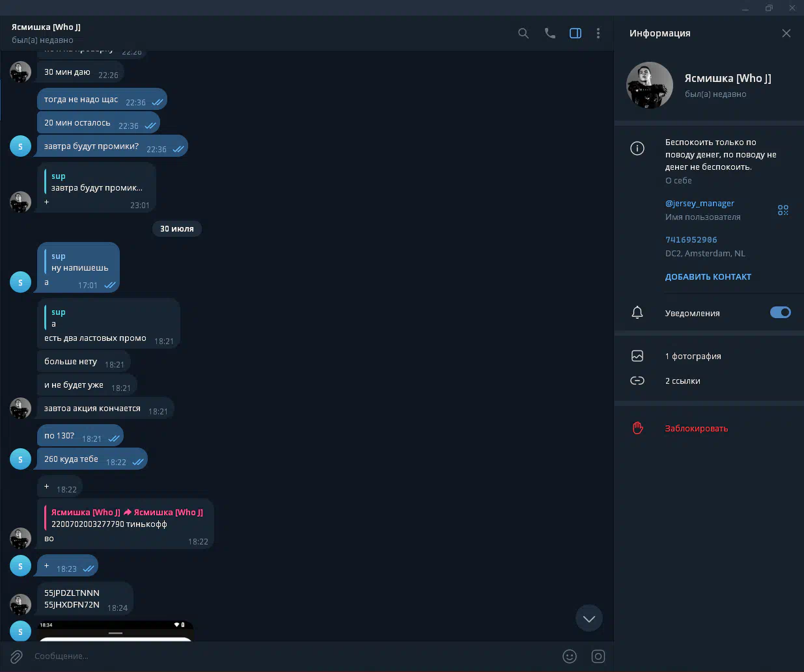The image size is (804, 672).
Task: Click the red Заблокировать option
Action: (696, 428)
